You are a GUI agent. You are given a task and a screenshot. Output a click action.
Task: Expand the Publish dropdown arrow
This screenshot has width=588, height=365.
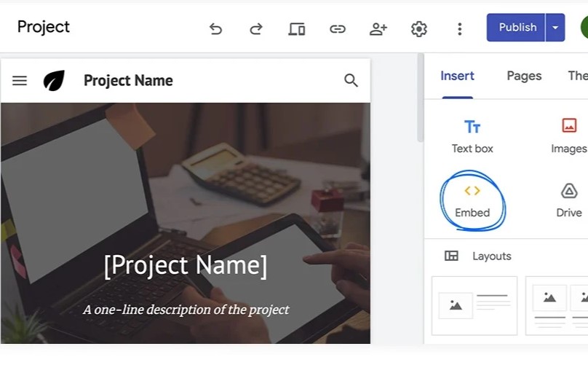pos(555,28)
